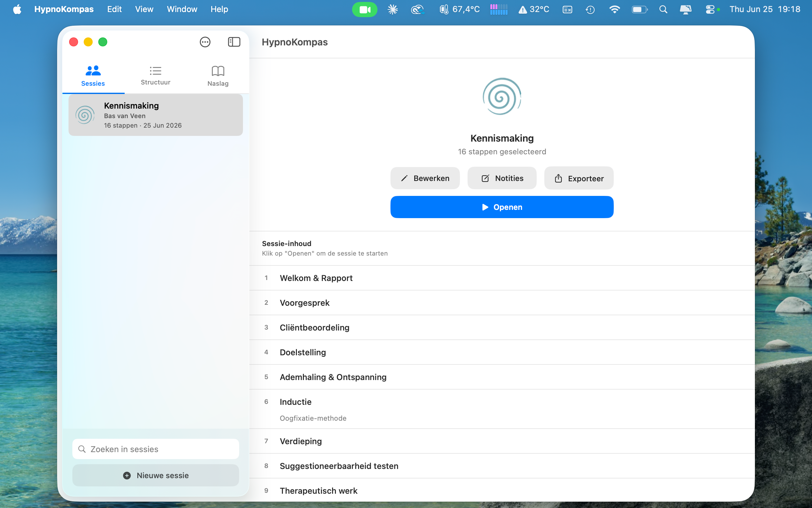
Task: Select the Kennismaking session of Bas van Veen
Action: coord(156,115)
